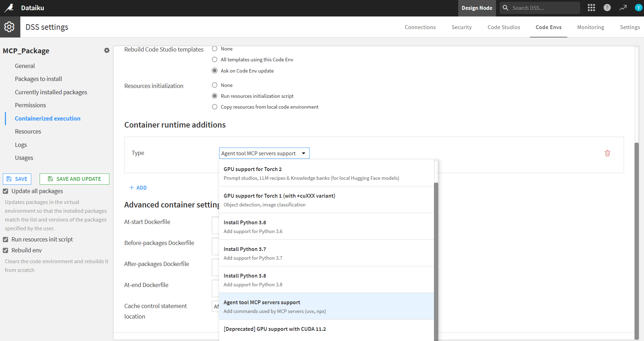Screen dimensions: 644x341
Task: Toggle the Rebuild env checkbox
Action: 6,250
